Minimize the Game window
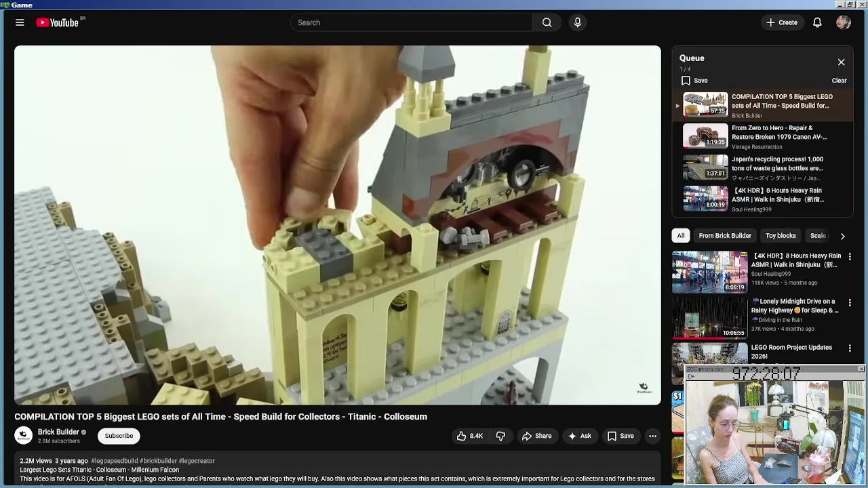 click(x=840, y=5)
